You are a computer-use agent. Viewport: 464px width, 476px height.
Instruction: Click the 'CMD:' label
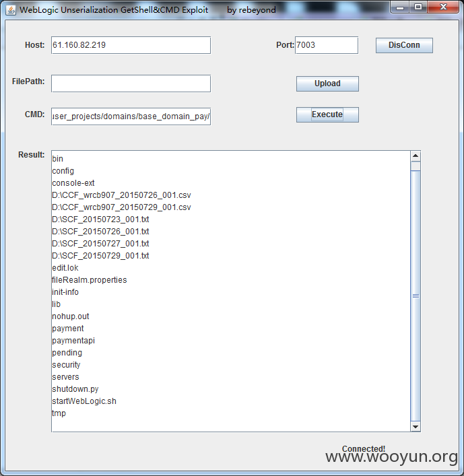pos(34,114)
